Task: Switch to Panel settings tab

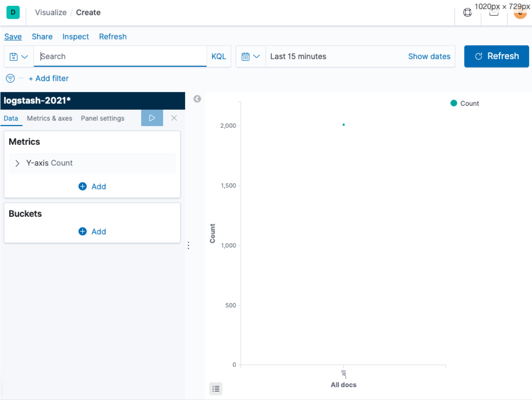Action: point(103,118)
